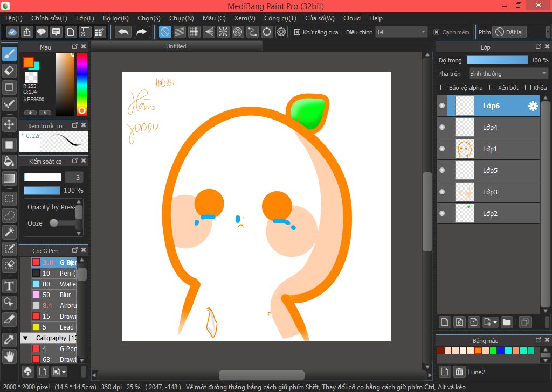Enable the Xén bớt checkbox
Screen dimensions: 552x392
[x=493, y=88]
